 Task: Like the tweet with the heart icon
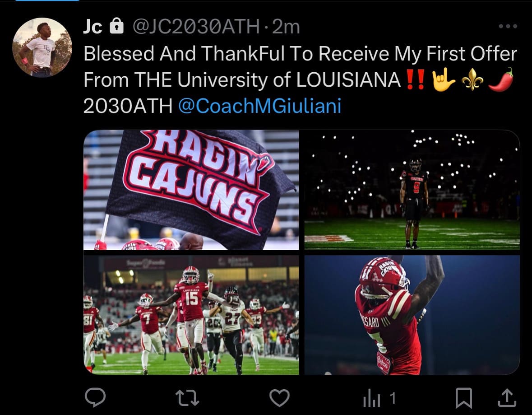click(x=279, y=398)
